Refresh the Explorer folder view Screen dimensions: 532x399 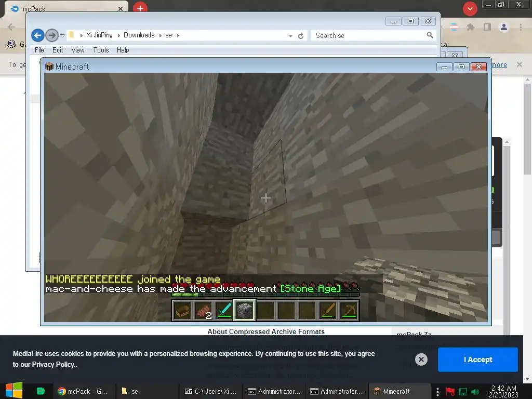tap(301, 36)
